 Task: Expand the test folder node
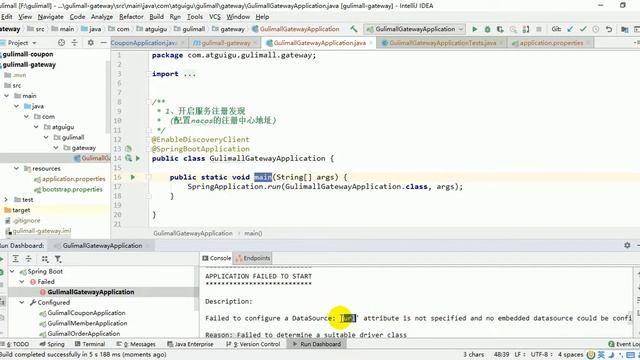point(6,200)
